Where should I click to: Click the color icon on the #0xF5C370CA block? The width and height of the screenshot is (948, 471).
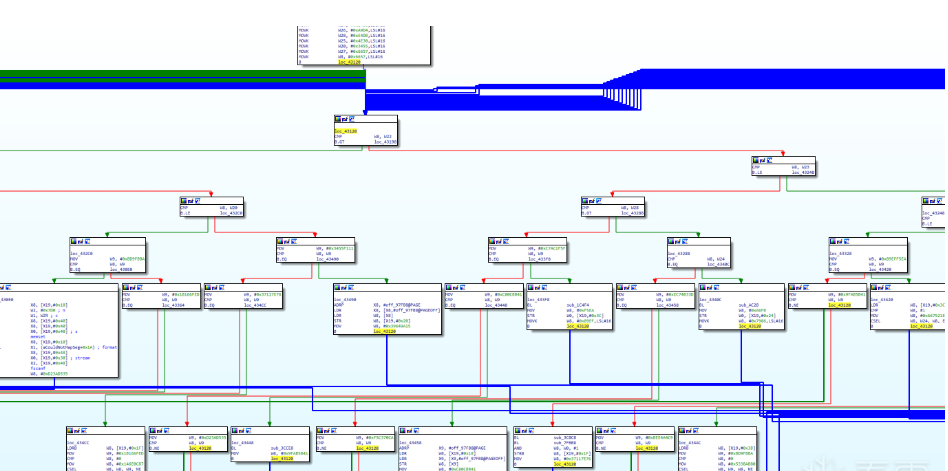[x=320, y=430]
